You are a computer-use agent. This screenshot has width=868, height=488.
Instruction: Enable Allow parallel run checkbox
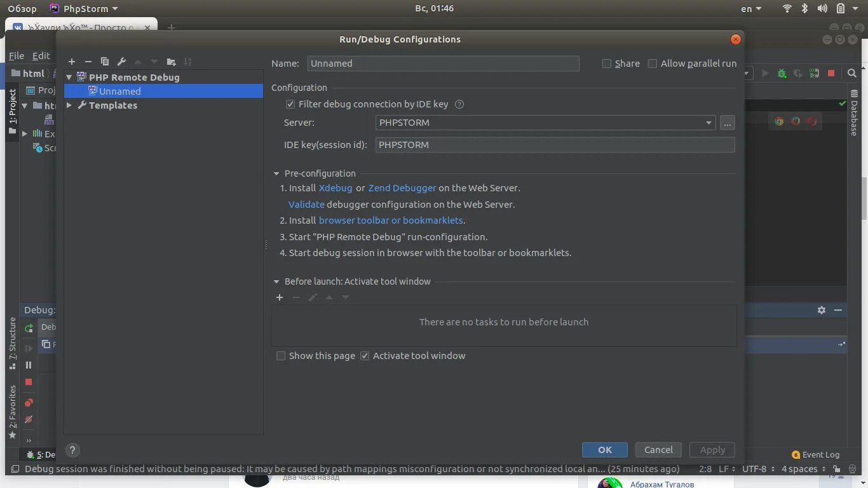pos(653,64)
